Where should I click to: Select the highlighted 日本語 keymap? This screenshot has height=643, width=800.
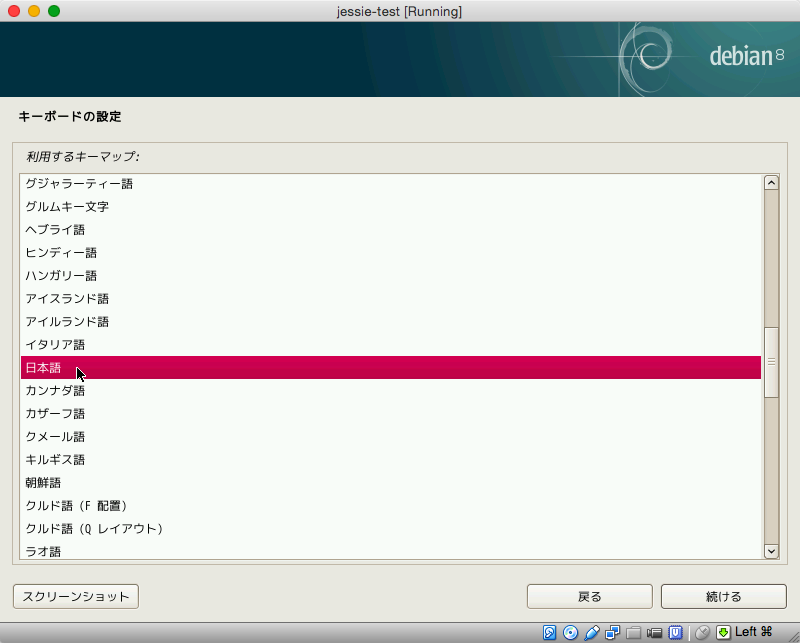tap(391, 367)
